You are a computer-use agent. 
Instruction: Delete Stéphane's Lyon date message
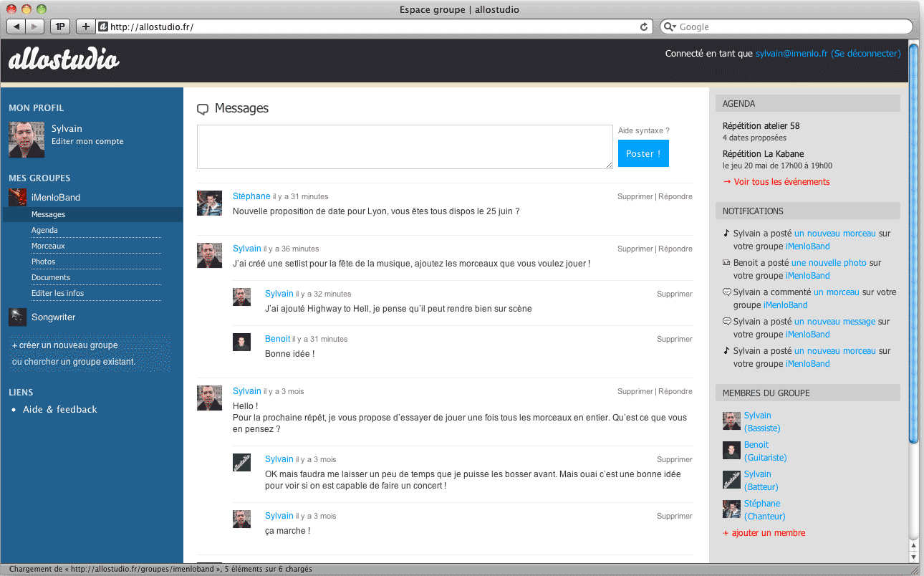point(635,196)
